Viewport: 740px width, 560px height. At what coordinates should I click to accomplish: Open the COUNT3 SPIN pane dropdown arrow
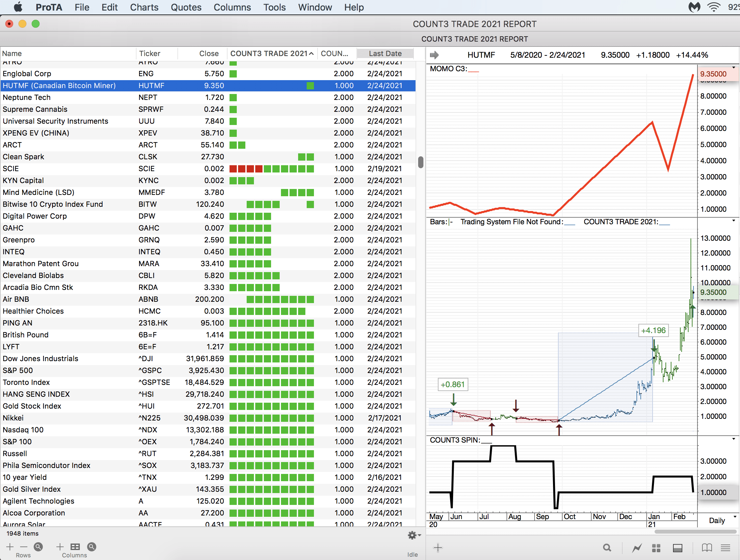(734, 439)
